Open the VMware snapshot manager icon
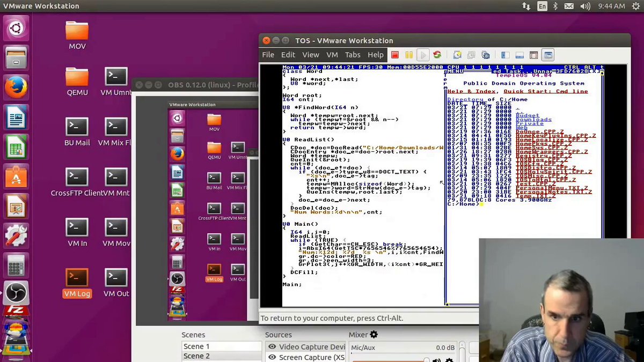This screenshot has width=644, height=362. (485, 55)
